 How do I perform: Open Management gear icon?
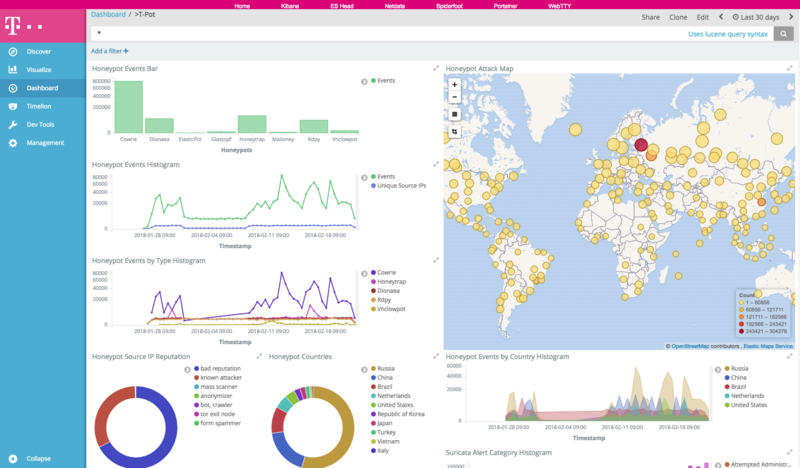[x=13, y=143]
